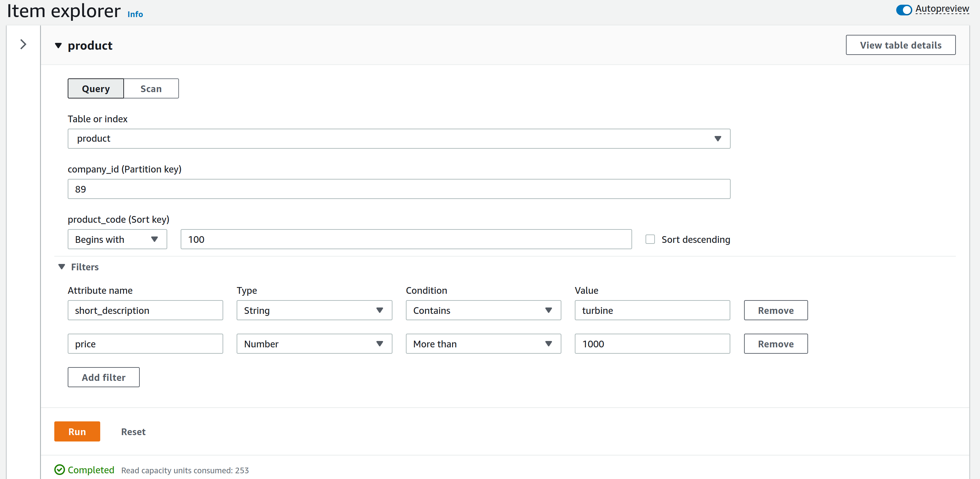Expand the collapsed side panel chevron
This screenshot has height=479, width=980.
coord(23,45)
